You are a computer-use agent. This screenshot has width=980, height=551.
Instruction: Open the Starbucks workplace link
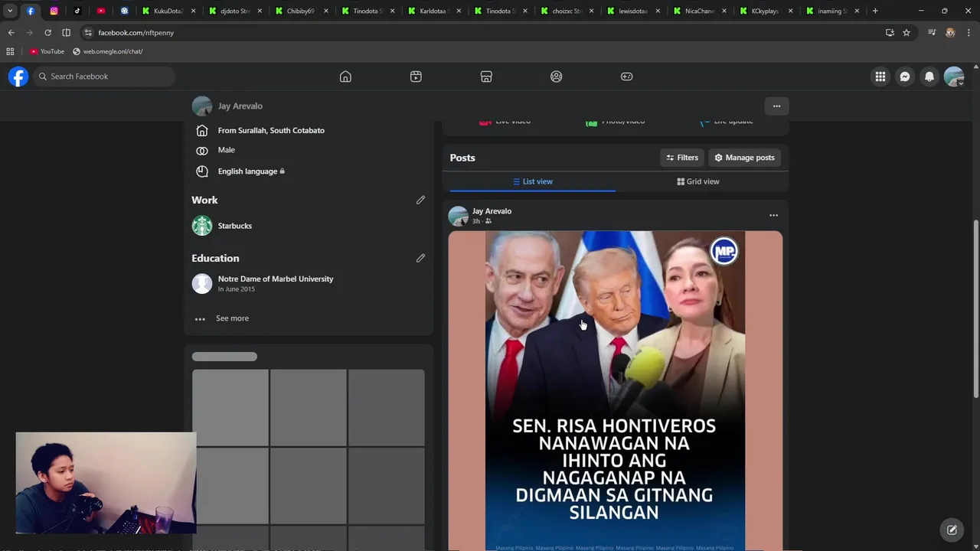coord(235,226)
